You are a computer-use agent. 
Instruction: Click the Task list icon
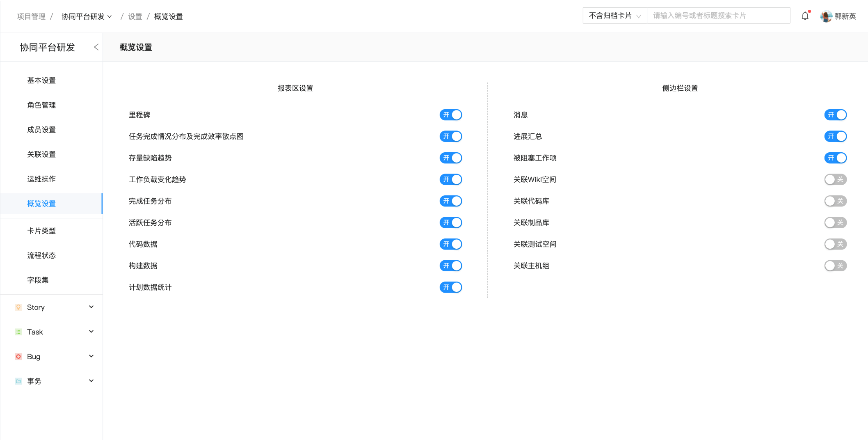point(18,332)
